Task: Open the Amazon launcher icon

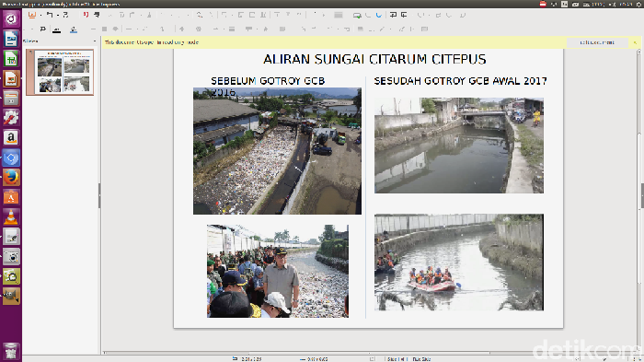Action: tap(11, 138)
